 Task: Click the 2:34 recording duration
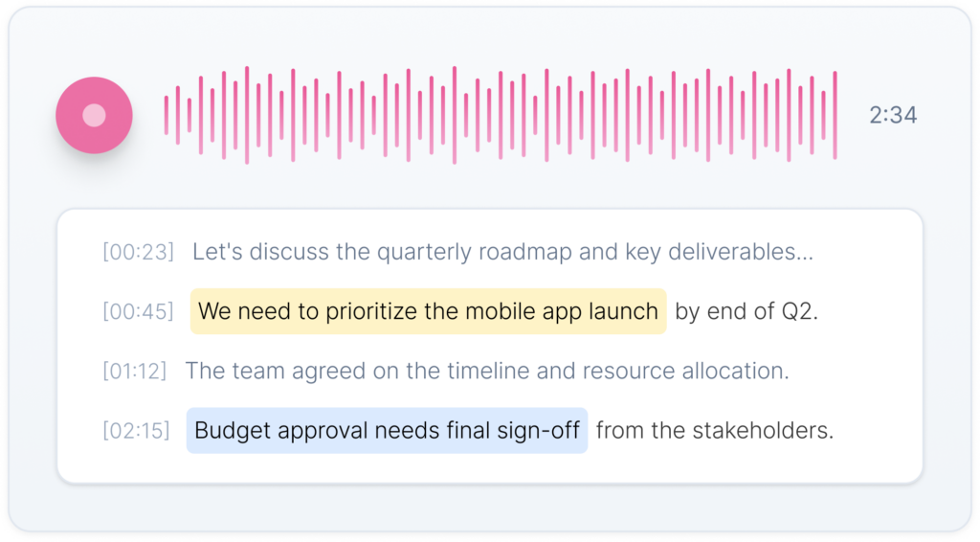892,116
